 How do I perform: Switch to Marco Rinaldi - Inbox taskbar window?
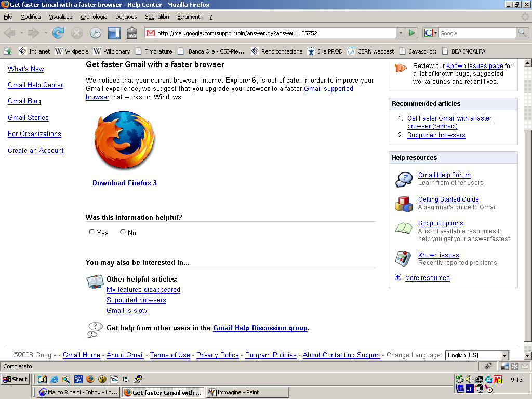click(79, 392)
